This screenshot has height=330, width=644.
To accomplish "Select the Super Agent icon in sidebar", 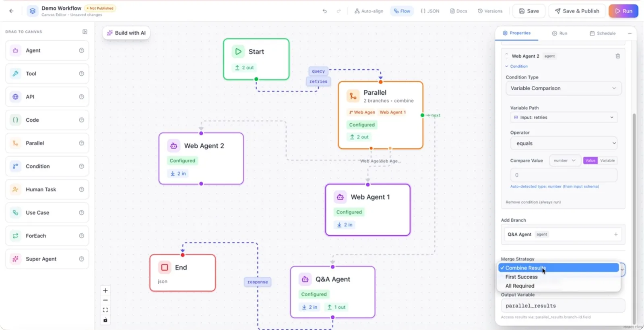I will click(x=15, y=259).
